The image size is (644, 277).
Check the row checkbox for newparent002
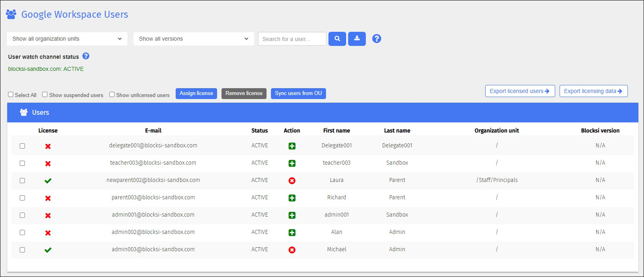pyautogui.click(x=23, y=181)
